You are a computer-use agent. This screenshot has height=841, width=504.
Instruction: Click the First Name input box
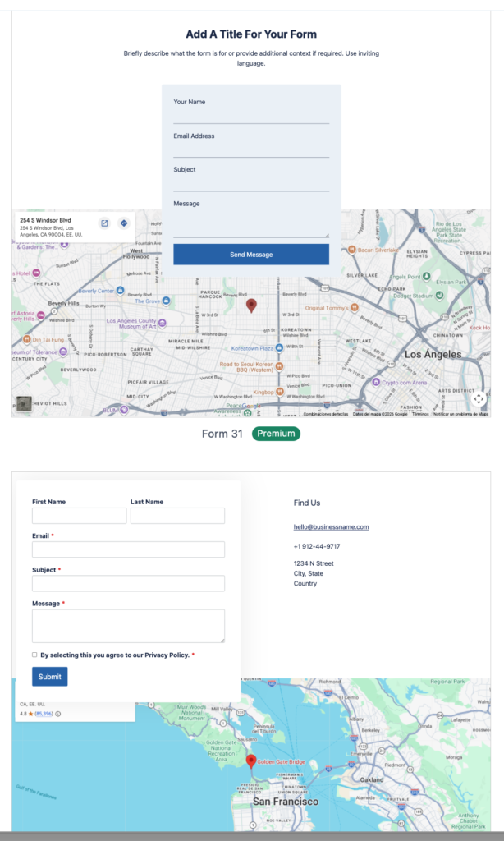tap(80, 516)
